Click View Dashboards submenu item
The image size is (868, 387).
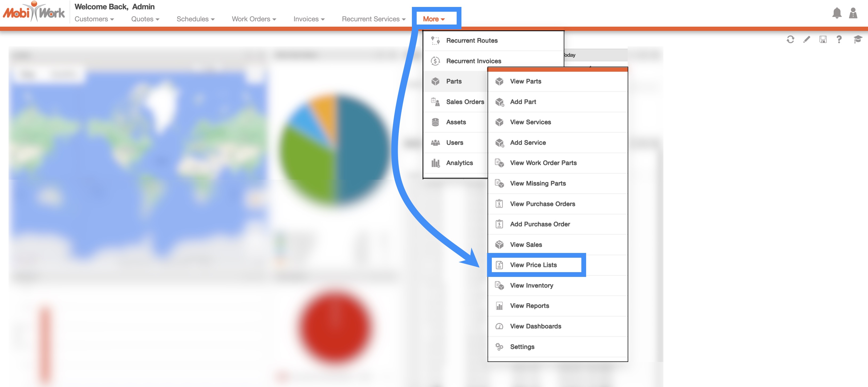pyautogui.click(x=536, y=326)
